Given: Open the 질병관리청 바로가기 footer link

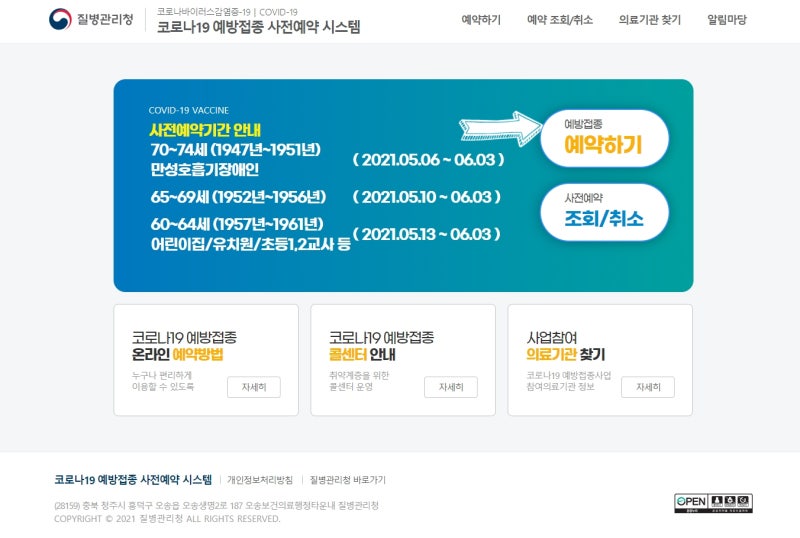Looking at the screenshot, I should click(348, 480).
